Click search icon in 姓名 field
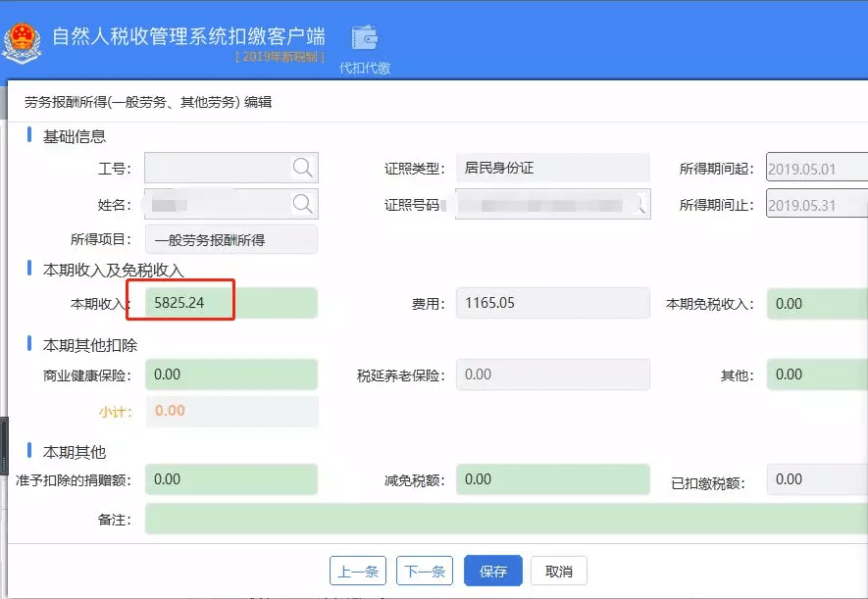 click(x=303, y=204)
